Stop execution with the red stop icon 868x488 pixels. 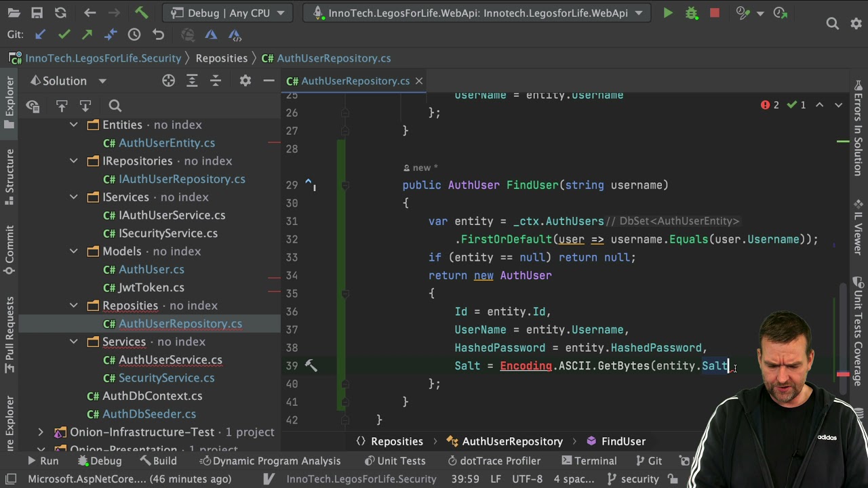714,13
